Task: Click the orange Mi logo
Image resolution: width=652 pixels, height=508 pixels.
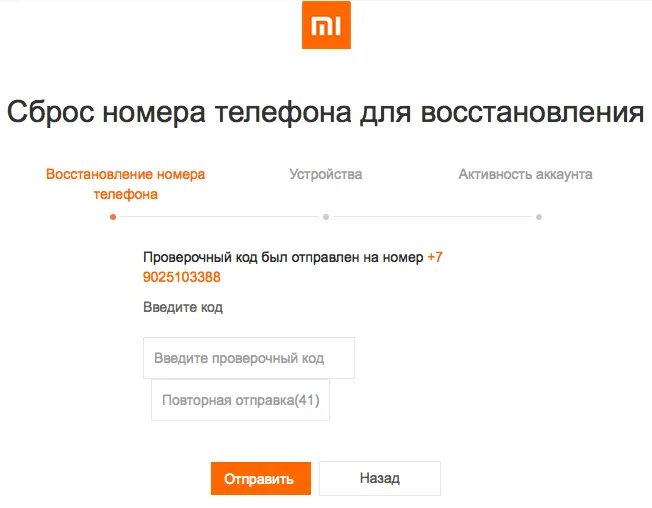Action: click(x=326, y=25)
